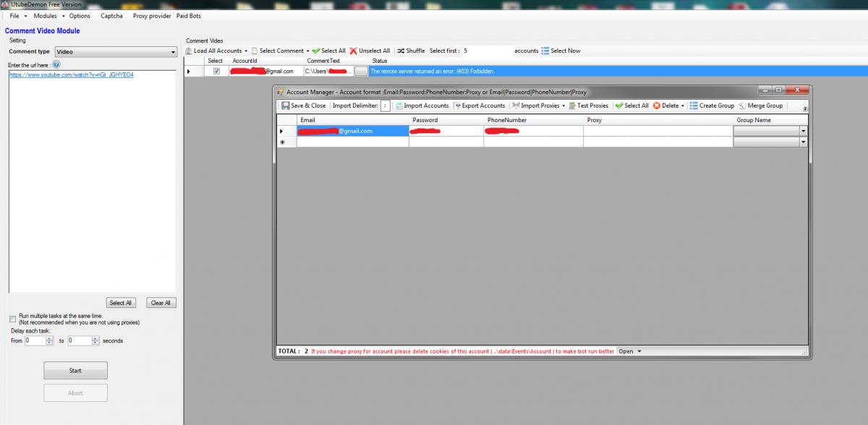Click the youtube.com/watch URL link
This screenshot has width=868, height=425.
72,74
